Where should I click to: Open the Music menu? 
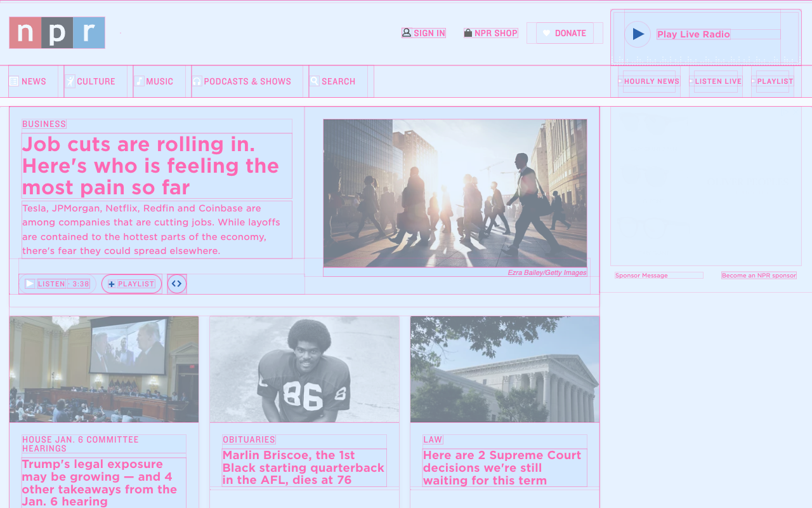(159, 81)
